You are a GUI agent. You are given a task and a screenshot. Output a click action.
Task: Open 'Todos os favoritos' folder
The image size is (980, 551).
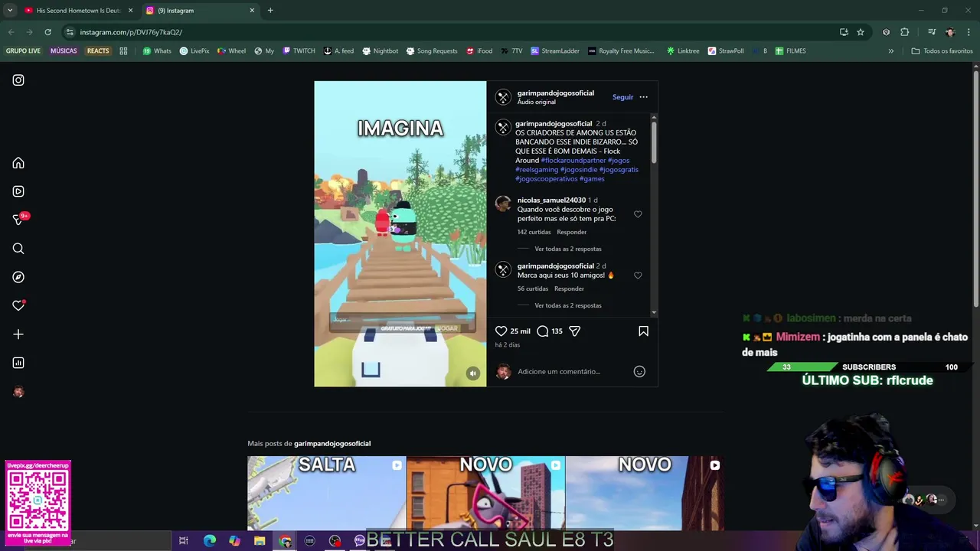pyautogui.click(x=942, y=51)
